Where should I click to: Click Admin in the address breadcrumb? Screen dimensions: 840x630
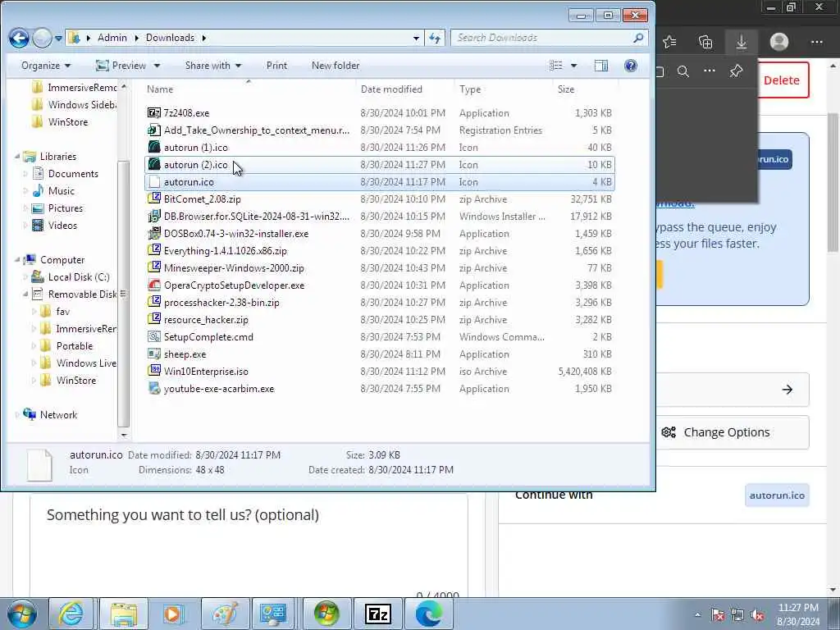pos(112,38)
